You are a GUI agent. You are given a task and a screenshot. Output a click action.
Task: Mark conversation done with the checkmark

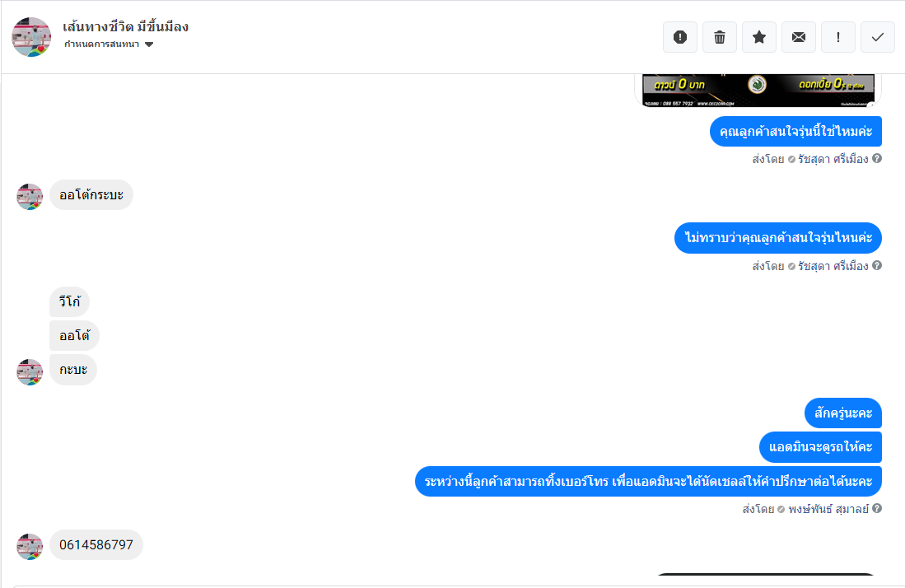[x=877, y=38]
